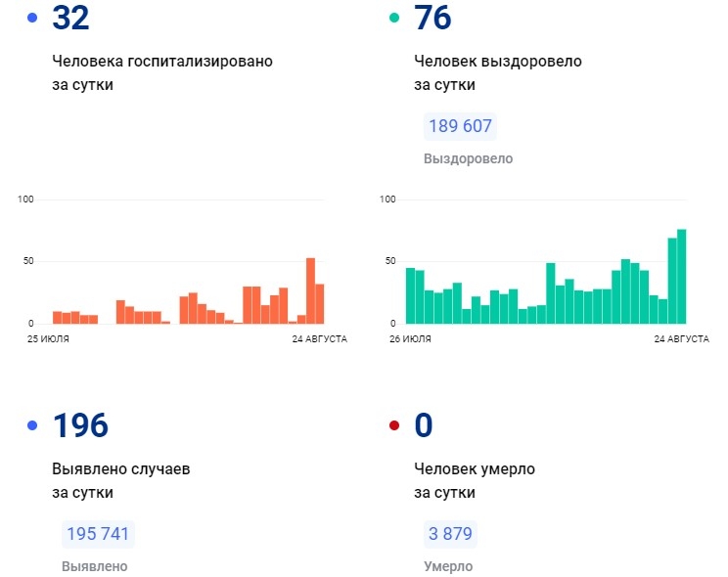The width and height of the screenshot is (728, 577).
Task: Click the 'Выявлено случаев за сутки' label
Action: 121,480
